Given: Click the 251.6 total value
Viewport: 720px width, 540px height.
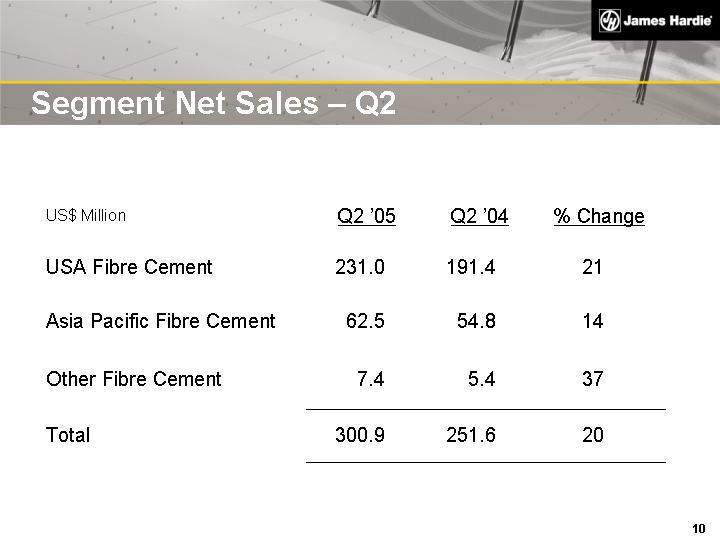Looking at the screenshot, I should [x=470, y=435].
